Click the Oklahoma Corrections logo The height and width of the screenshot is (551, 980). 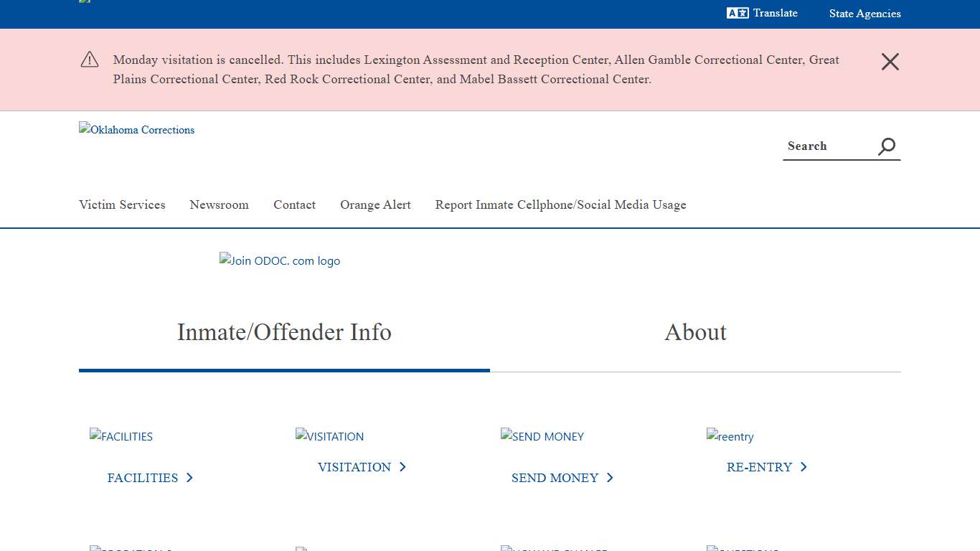pyautogui.click(x=136, y=130)
